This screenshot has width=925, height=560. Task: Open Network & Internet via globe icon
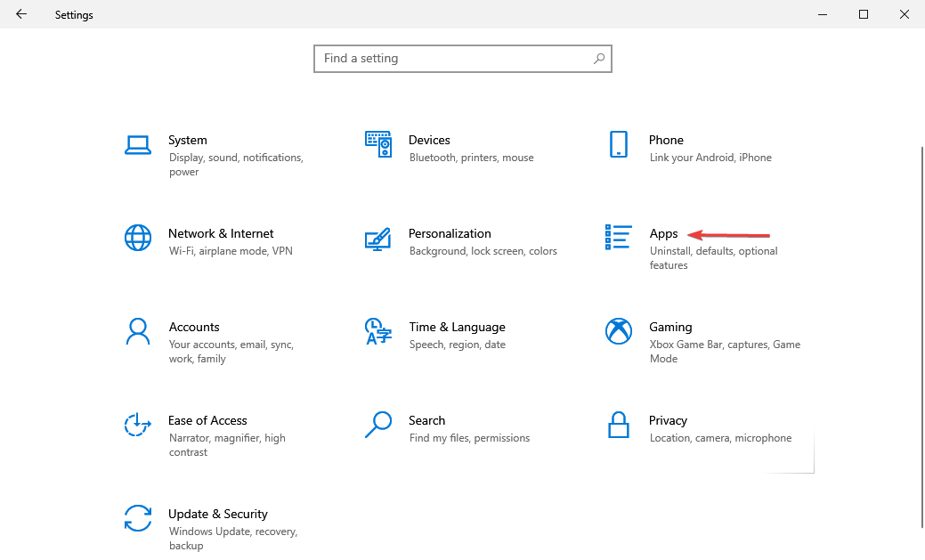click(138, 238)
